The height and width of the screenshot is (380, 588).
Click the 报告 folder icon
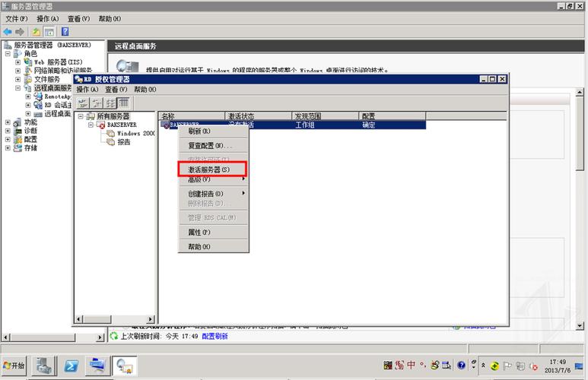point(110,142)
